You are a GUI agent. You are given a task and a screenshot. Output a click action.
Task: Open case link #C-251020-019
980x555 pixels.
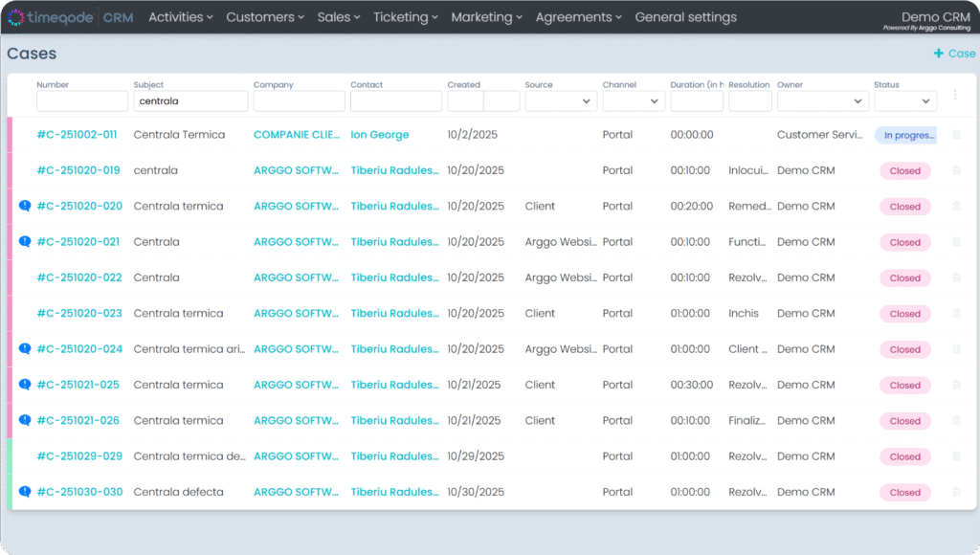coord(78,170)
